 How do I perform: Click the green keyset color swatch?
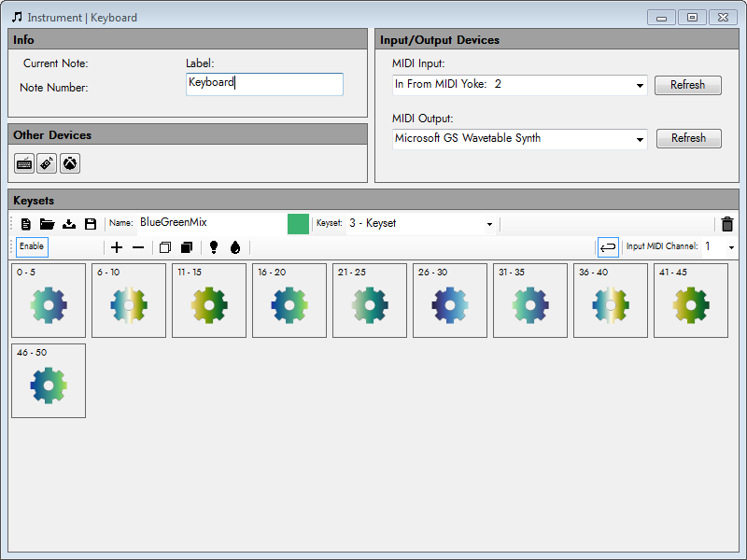[x=298, y=224]
